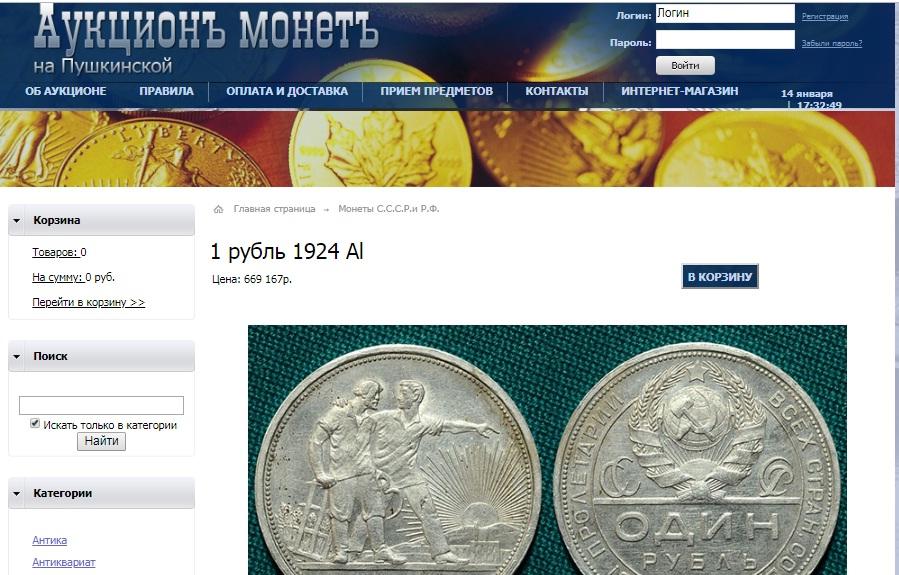Go to ОПЛАТА И ДОСТАВКА page

[x=287, y=91]
